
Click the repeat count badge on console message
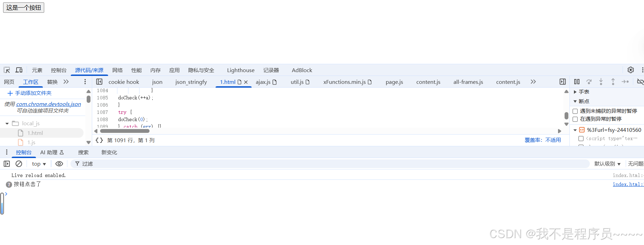click(x=9, y=185)
